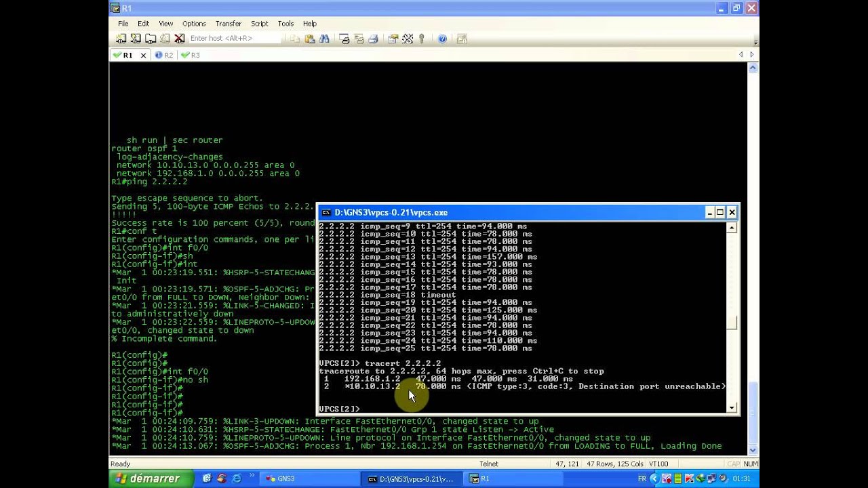Click the VPCS window scrollbar down arrow
The height and width of the screenshot is (488, 868).
pyautogui.click(x=732, y=407)
